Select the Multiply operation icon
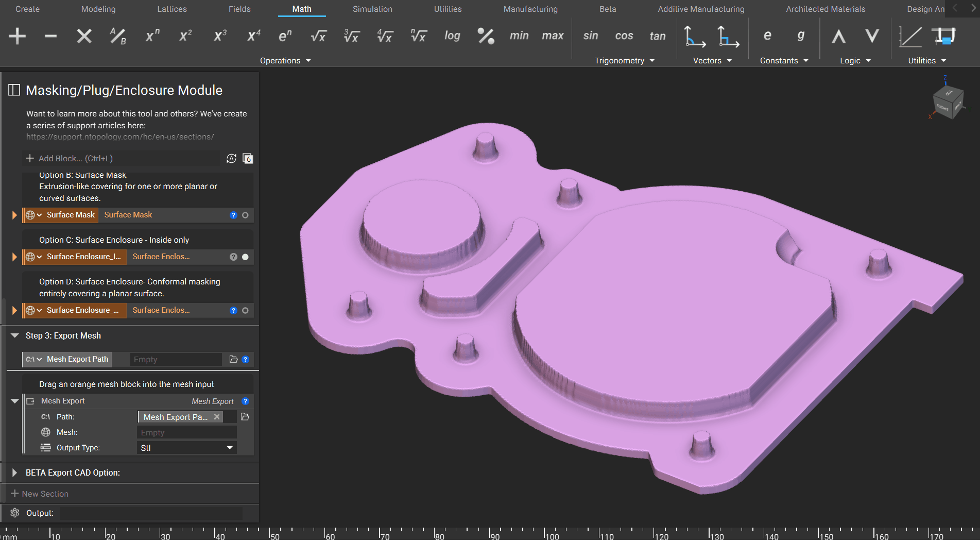980x540 pixels. tap(84, 36)
